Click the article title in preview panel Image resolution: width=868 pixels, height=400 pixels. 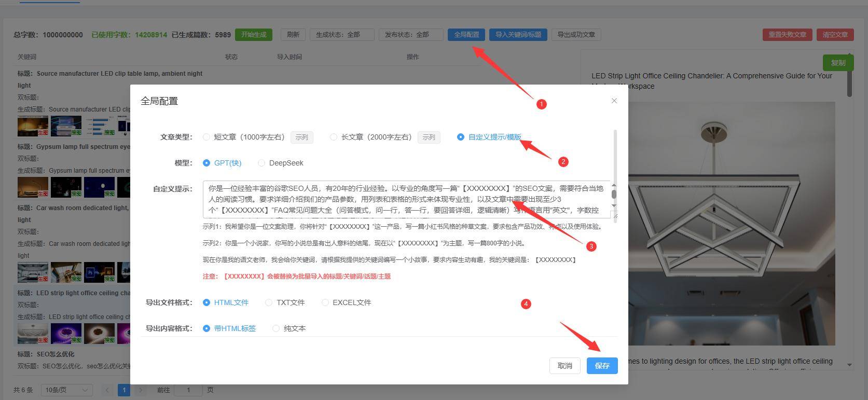tap(712, 80)
